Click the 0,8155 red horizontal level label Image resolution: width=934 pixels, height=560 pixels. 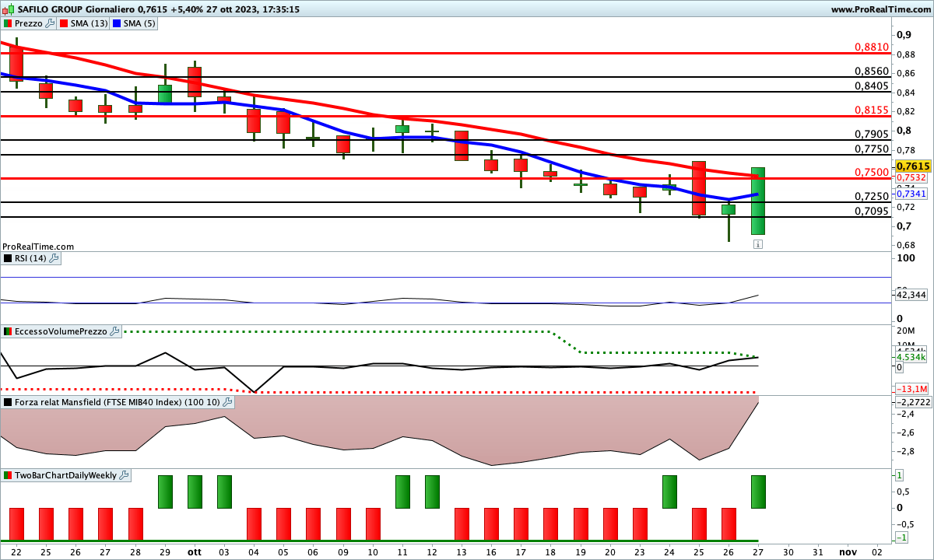[x=872, y=110]
